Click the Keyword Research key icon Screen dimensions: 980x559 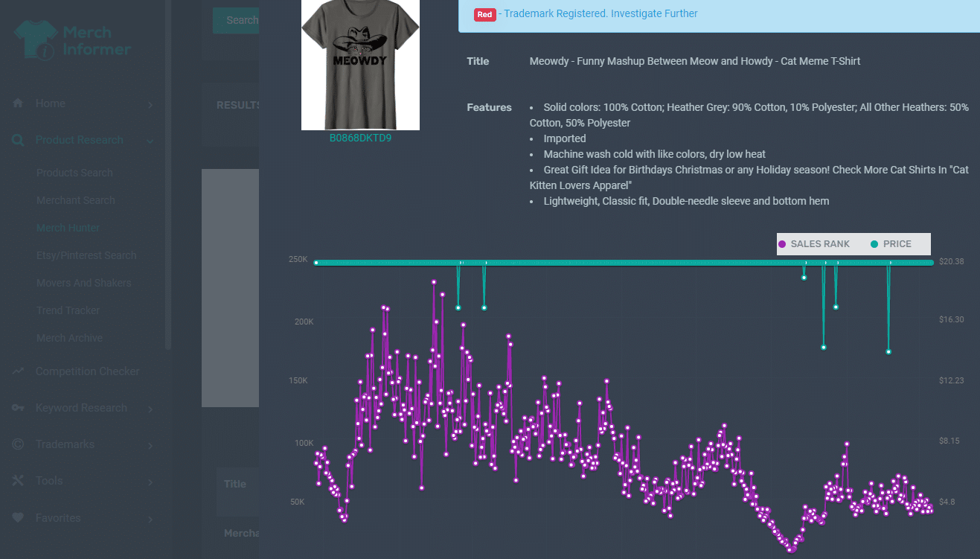click(x=18, y=408)
